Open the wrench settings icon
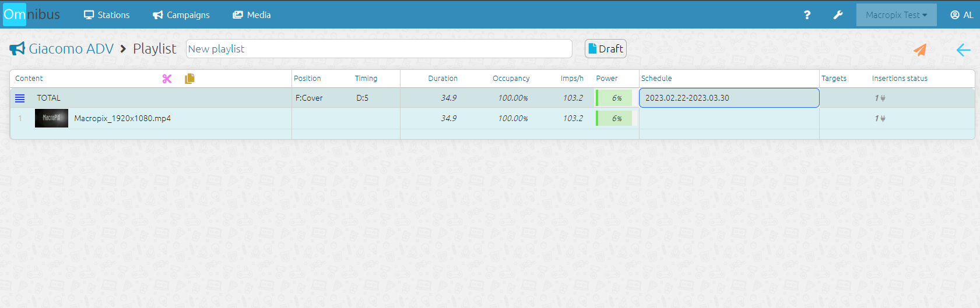This screenshot has width=980, height=308. [838, 15]
